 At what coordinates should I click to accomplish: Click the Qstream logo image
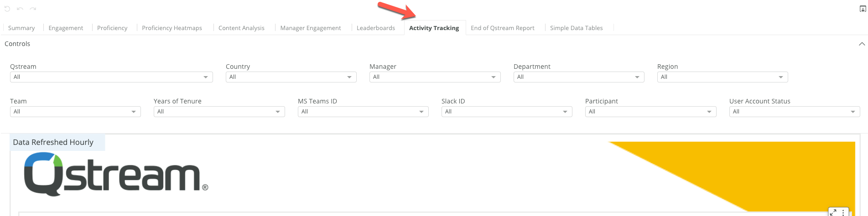(116, 174)
